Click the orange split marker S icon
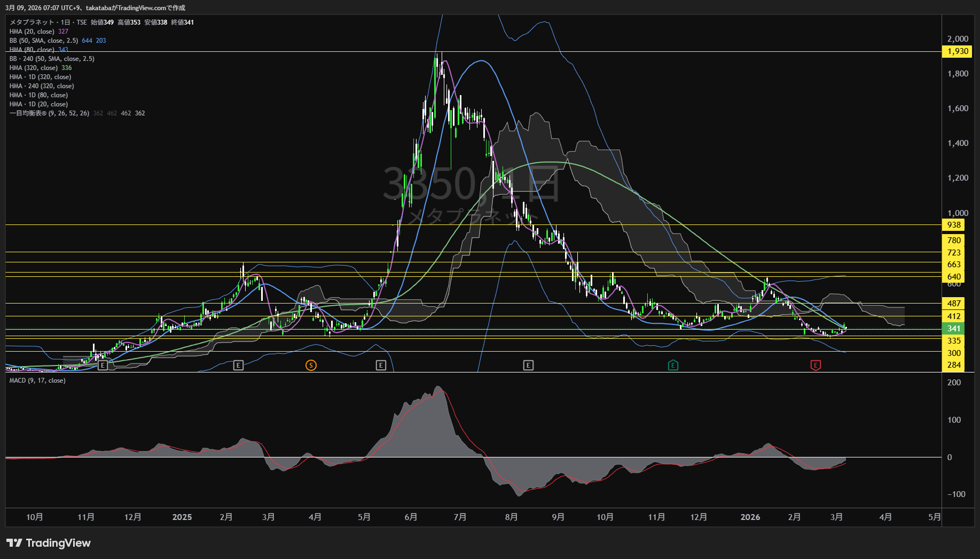Viewport: 980px width, 559px height. (311, 365)
